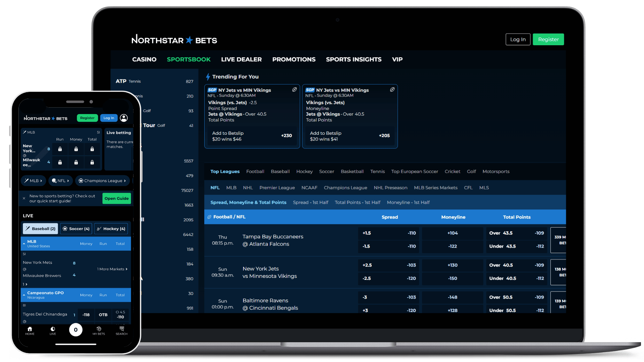
Task: Open the Live Dealer tab
Action: (x=241, y=59)
